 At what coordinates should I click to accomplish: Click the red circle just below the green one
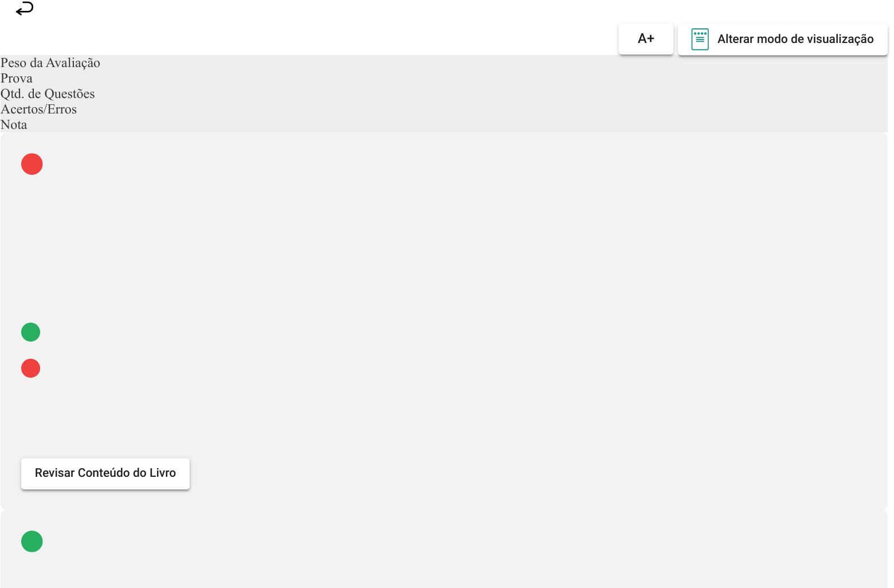point(31,368)
